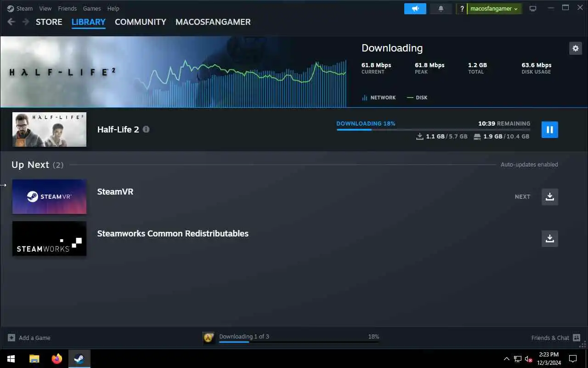This screenshot has width=588, height=368.
Task: Open the Games menu
Action: tap(92, 8)
